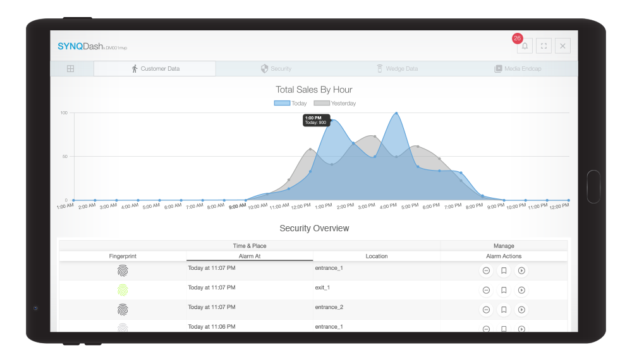Sort table by Location column header
Image resolution: width=632 pixels, height=364 pixels.
(377, 256)
